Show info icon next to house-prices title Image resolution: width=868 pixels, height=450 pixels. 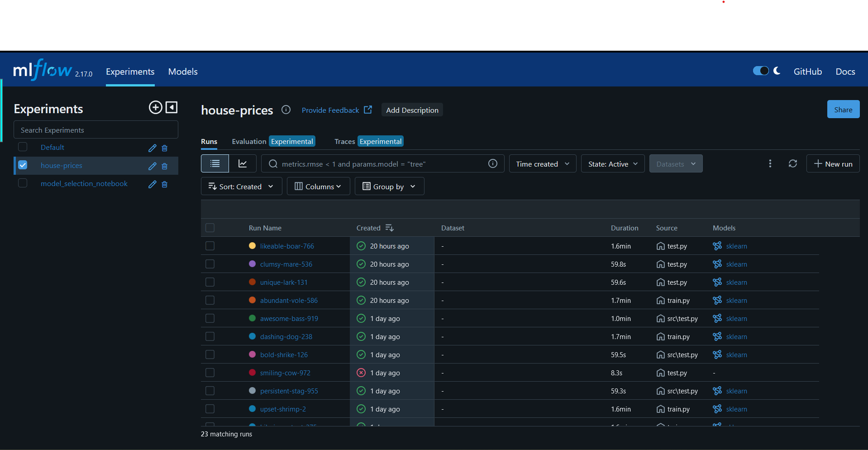pyautogui.click(x=286, y=110)
